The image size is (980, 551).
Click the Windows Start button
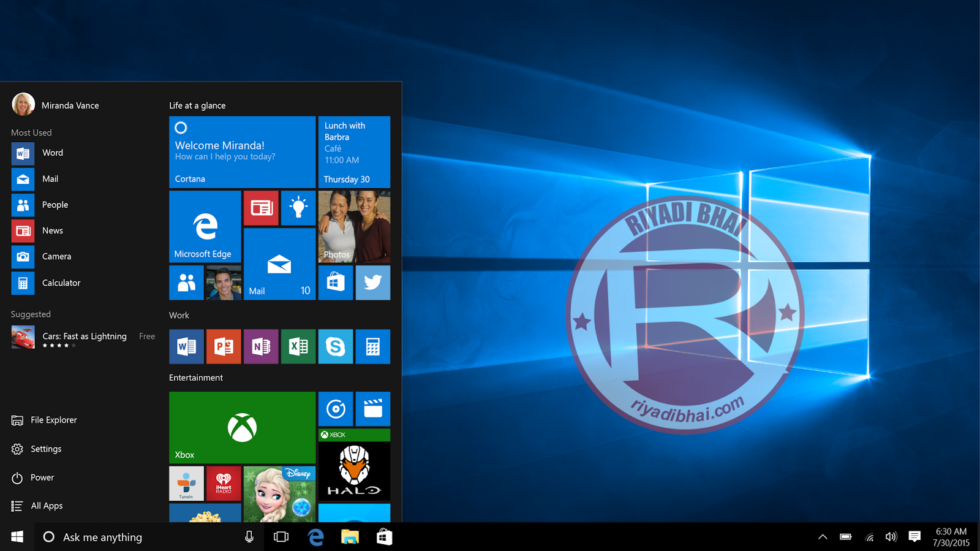[17, 537]
